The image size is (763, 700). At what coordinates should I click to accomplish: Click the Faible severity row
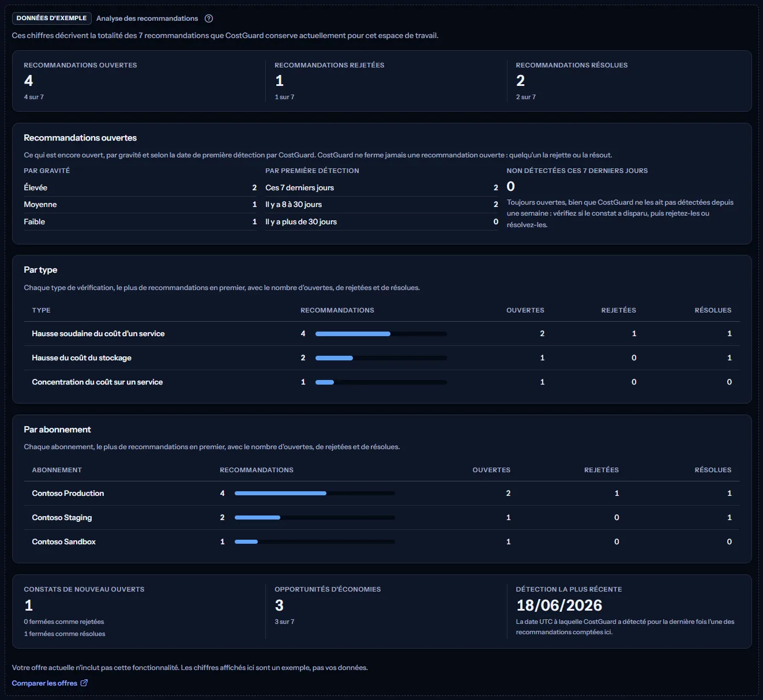coord(140,222)
